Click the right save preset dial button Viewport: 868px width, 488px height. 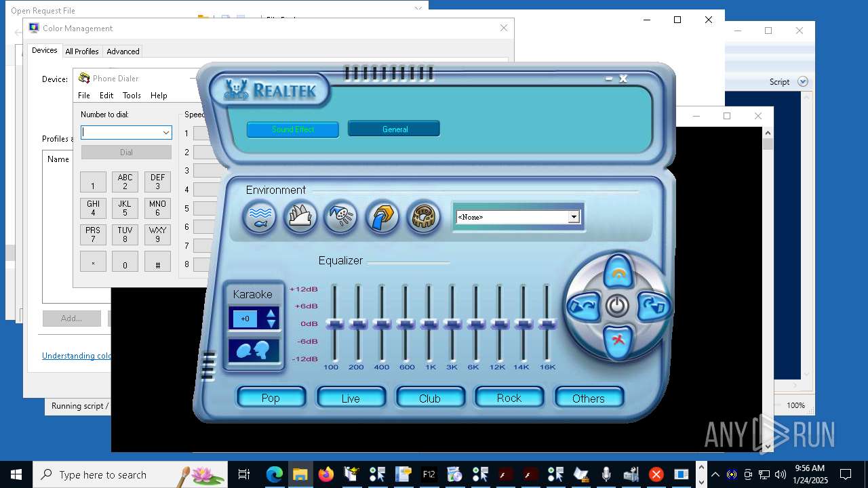tap(653, 306)
